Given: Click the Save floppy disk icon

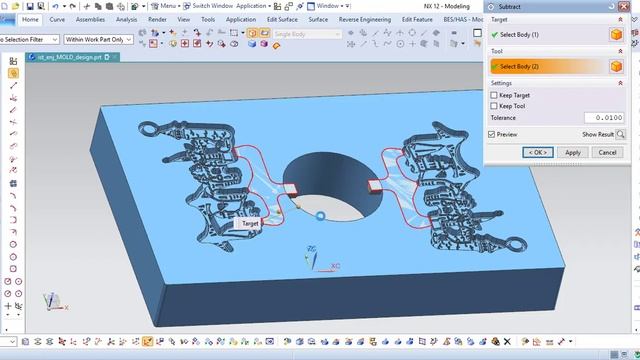Looking at the screenshot, I should click(30, 6).
